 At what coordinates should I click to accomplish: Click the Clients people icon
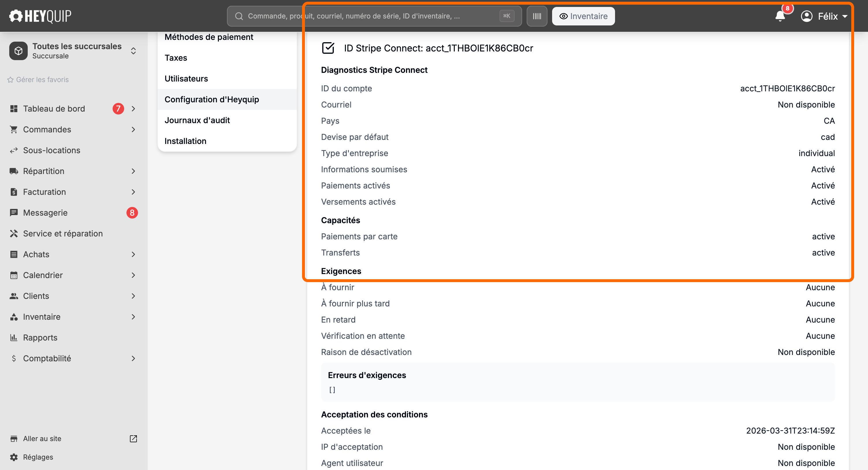point(14,296)
